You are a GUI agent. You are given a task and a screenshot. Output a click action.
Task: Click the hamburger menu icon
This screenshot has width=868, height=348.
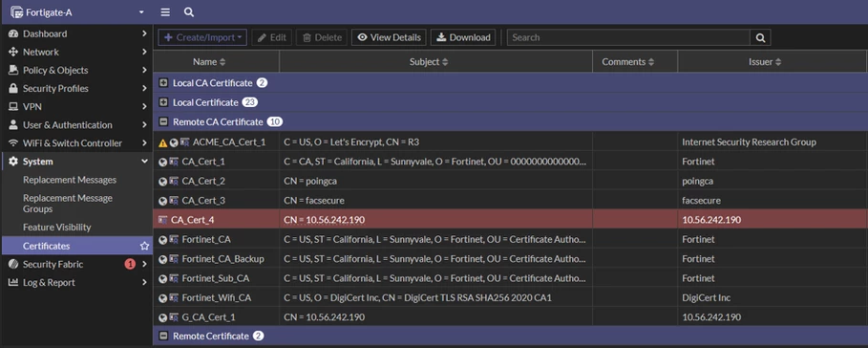[165, 12]
